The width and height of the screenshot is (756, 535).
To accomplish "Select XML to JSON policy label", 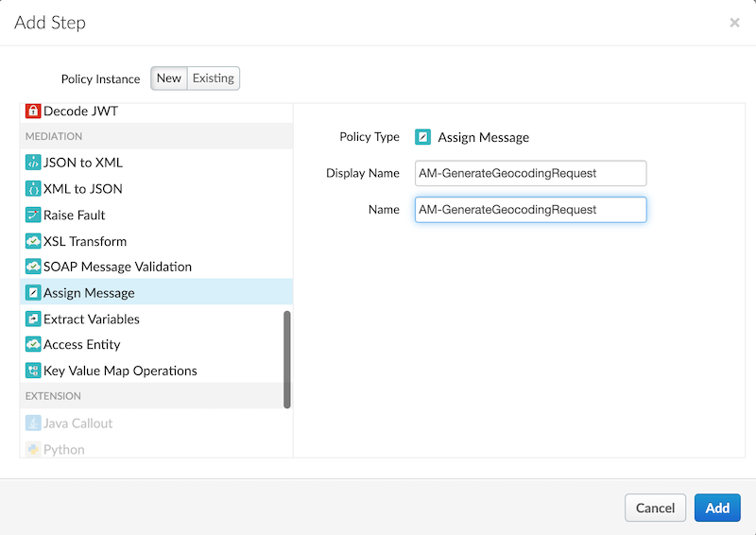I will pos(83,189).
